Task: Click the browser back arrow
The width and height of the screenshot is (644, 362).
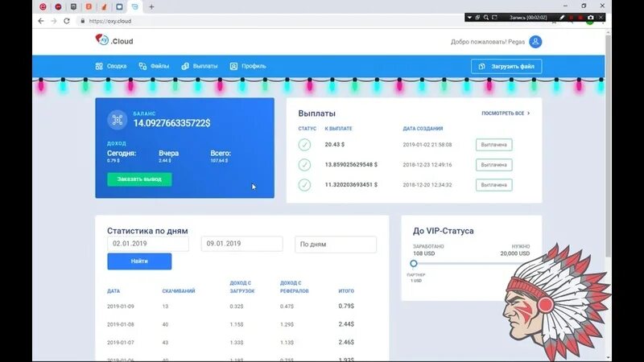Action: [41, 21]
